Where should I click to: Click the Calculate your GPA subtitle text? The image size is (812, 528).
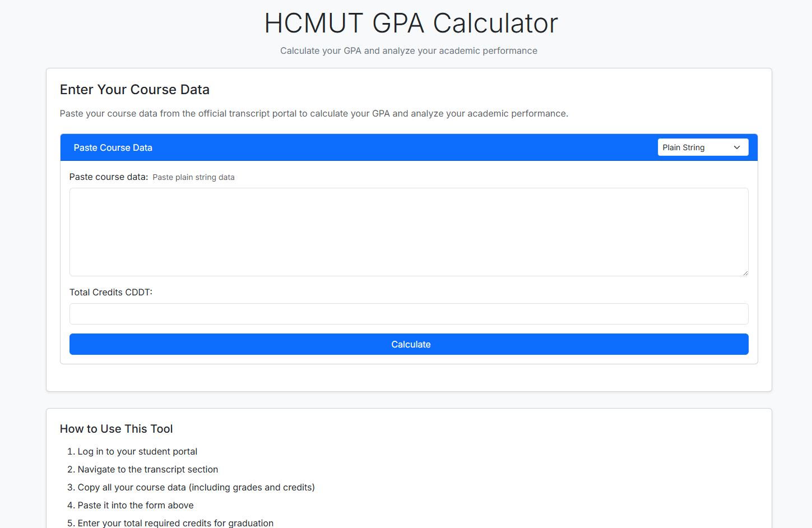pyautogui.click(x=409, y=50)
